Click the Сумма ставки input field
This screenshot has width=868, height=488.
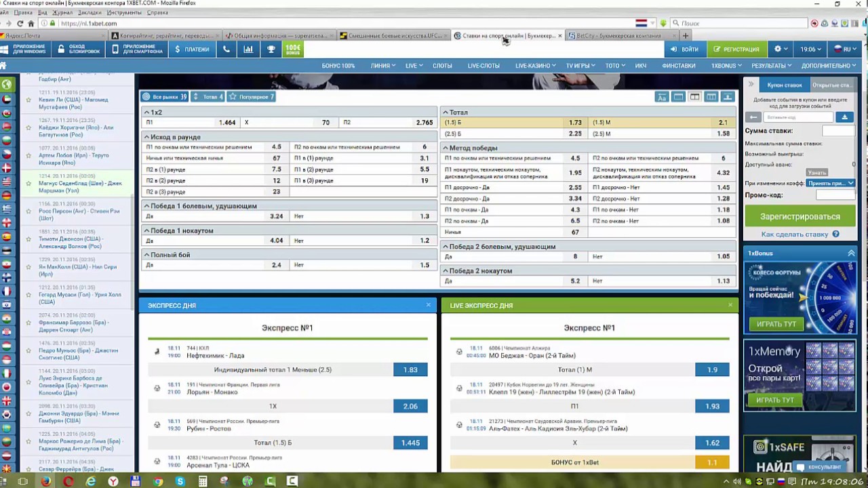coord(837,131)
